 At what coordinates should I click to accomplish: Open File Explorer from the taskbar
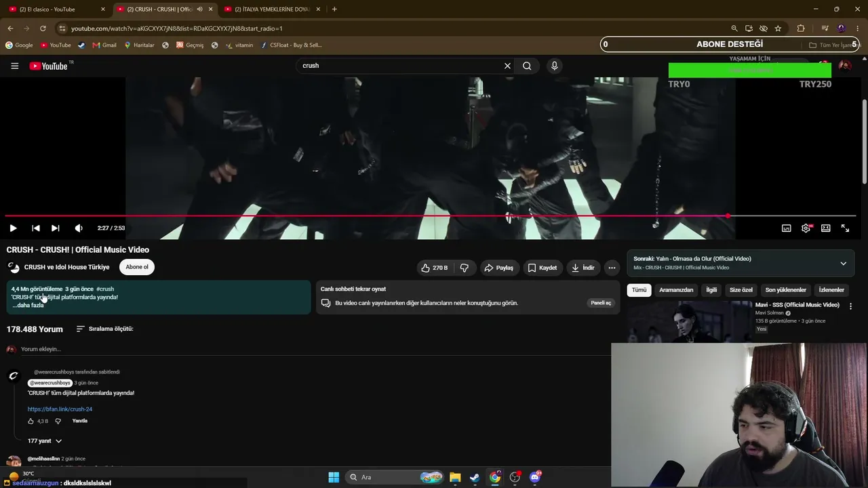pyautogui.click(x=455, y=477)
